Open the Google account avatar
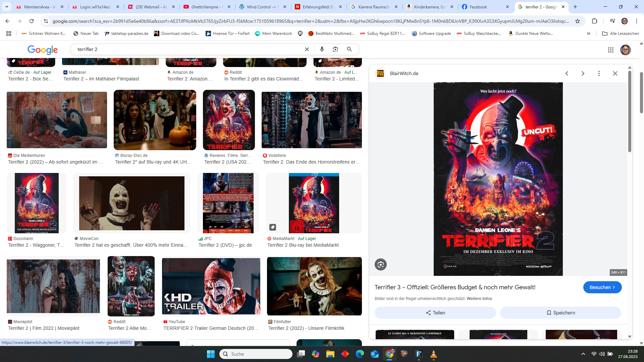 tap(626, 50)
